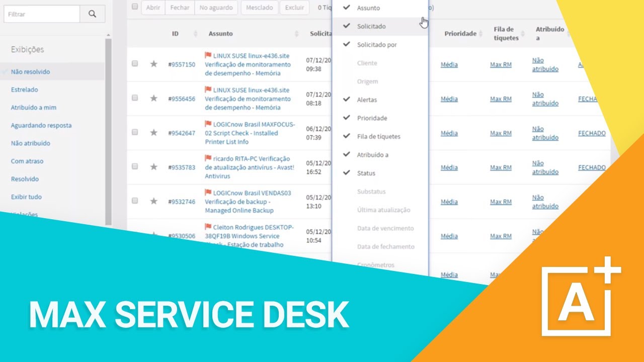This screenshot has width=644, height=362.
Task: Star ticket #9556456
Action: (x=154, y=98)
